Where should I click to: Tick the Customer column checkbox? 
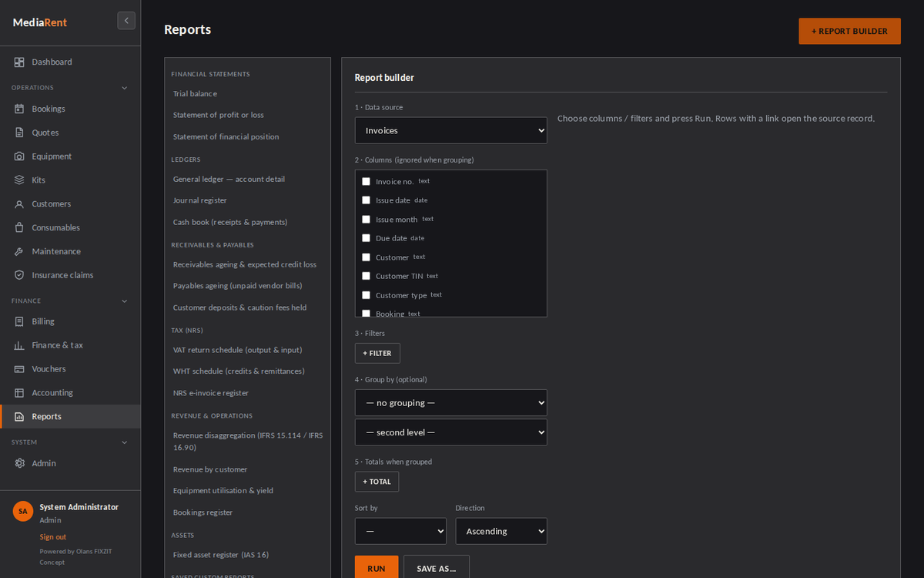pos(366,257)
